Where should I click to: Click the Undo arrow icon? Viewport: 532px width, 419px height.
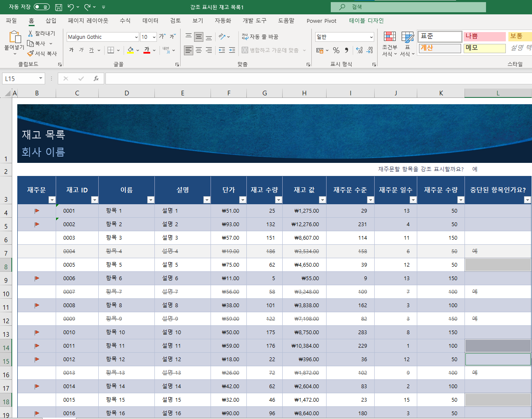[70, 7]
